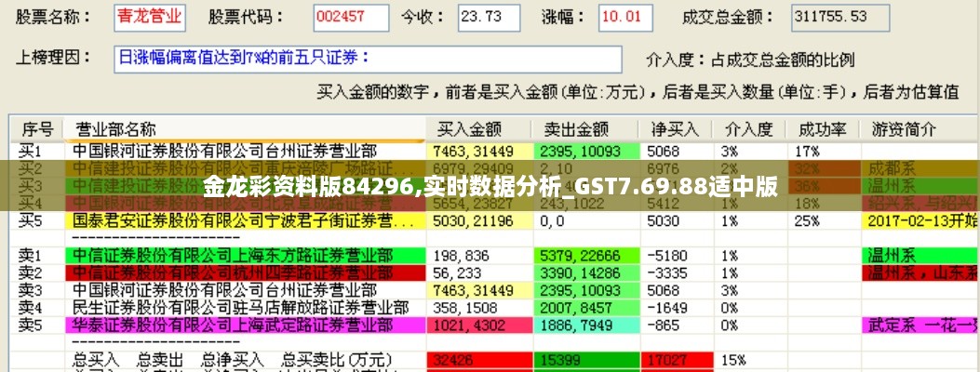Viewport: 980px width, 372px height.
Task: Select the 卖1 row label
Action: coord(30,255)
